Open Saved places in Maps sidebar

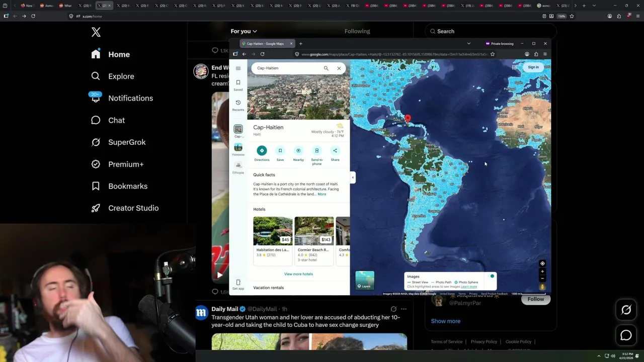coord(238,85)
